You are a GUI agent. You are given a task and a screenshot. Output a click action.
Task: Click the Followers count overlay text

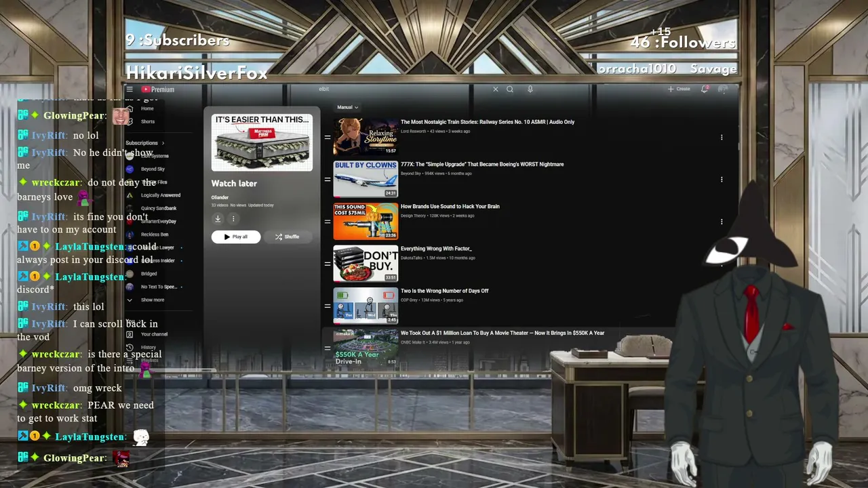[683, 43]
